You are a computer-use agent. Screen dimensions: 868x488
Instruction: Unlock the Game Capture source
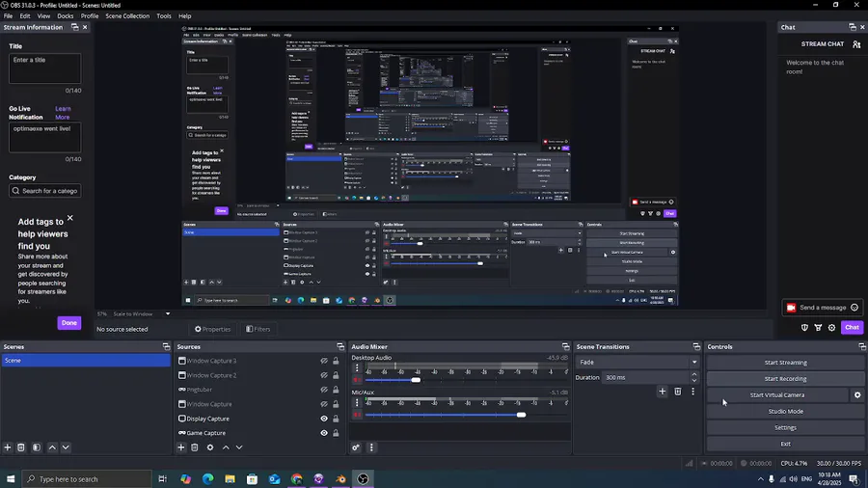(336, 433)
